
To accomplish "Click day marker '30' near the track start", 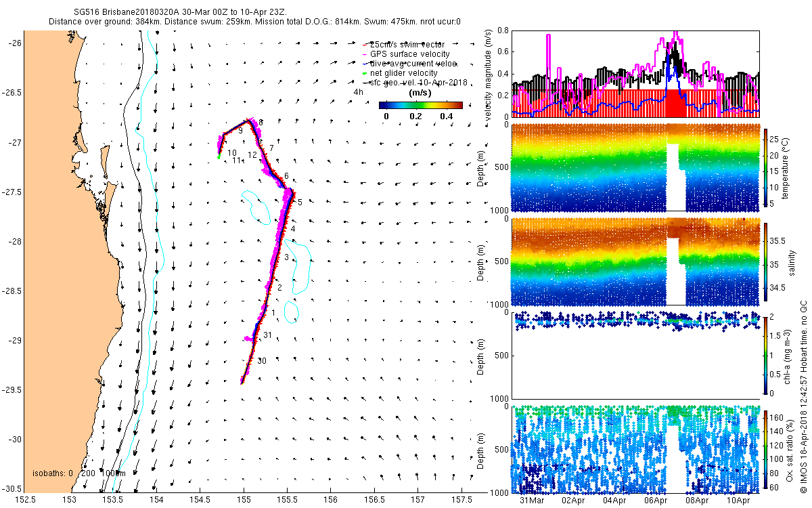I will [x=262, y=361].
